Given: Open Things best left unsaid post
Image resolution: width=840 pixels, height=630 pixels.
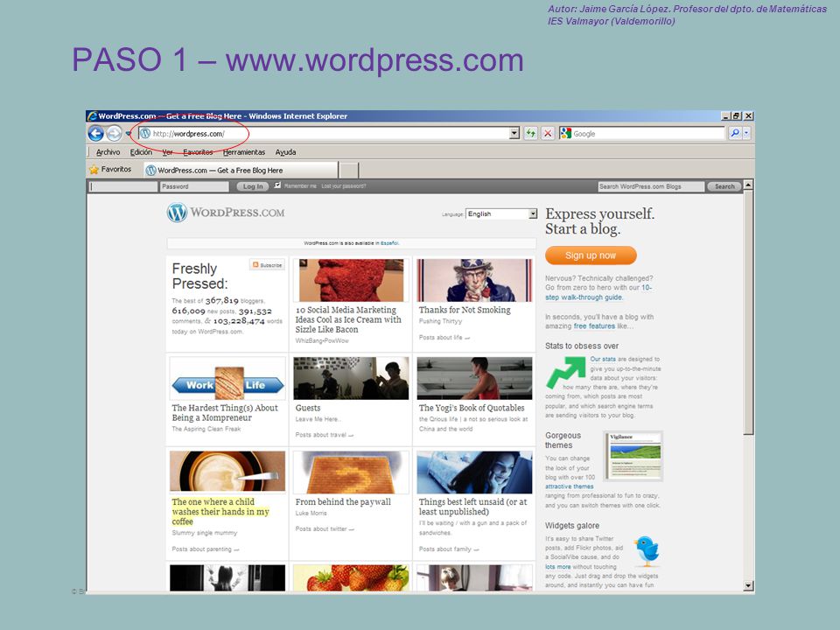Looking at the screenshot, I should [473, 507].
